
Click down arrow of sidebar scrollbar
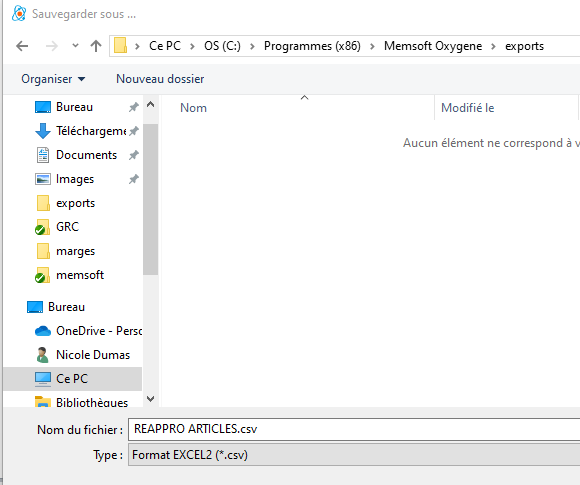click(x=151, y=399)
